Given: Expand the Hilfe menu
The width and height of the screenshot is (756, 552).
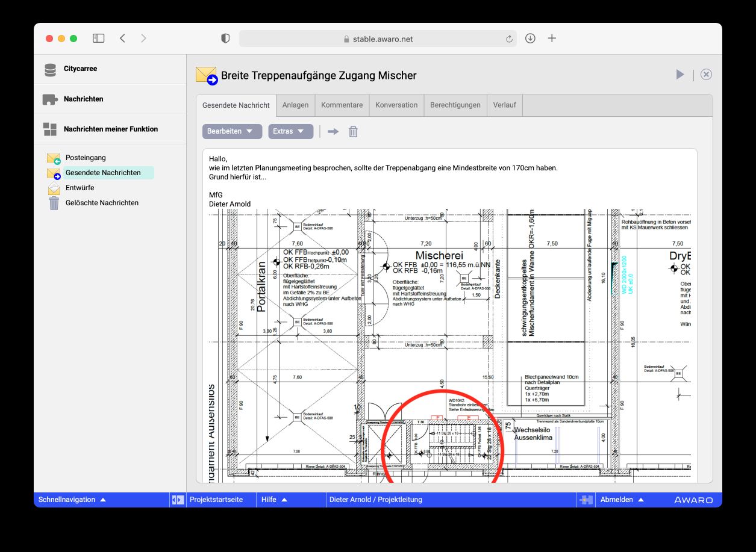Looking at the screenshot, I should click(x=274, y=500).
